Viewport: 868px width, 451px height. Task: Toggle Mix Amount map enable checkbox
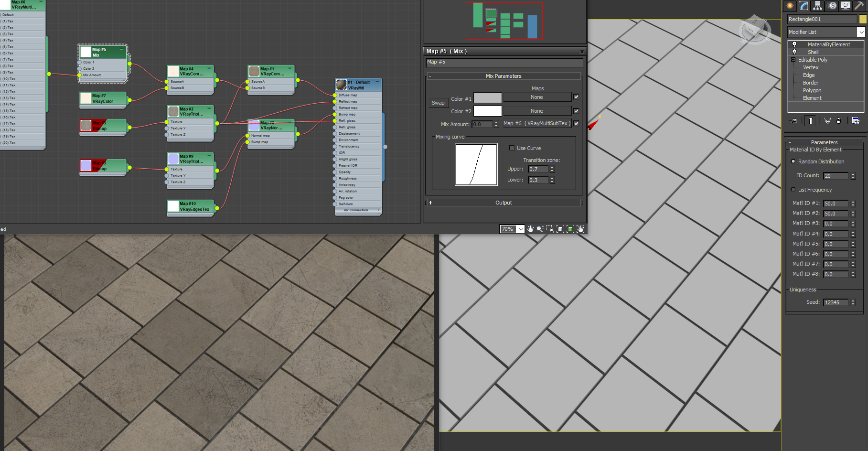[x=576, y=123]
